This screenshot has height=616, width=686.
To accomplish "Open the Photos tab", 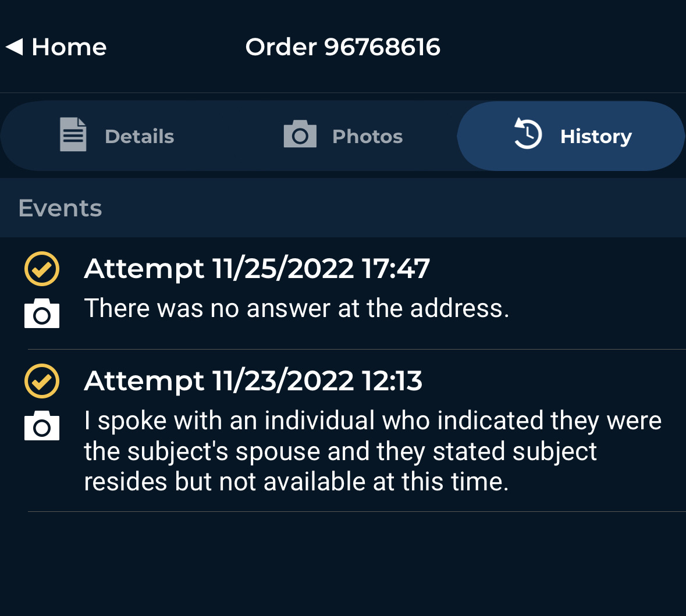I will [x=367, y=136].
